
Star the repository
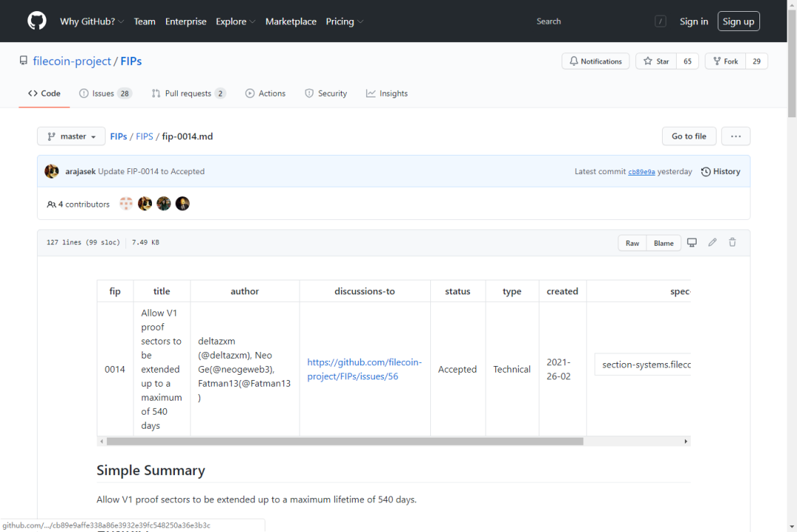click(x=656, y=61)
